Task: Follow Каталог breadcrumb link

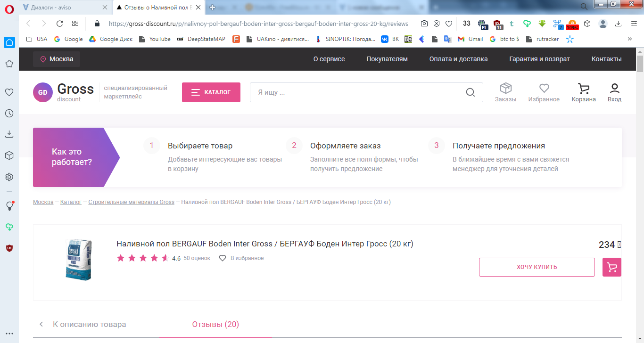Action: [71, 202]
